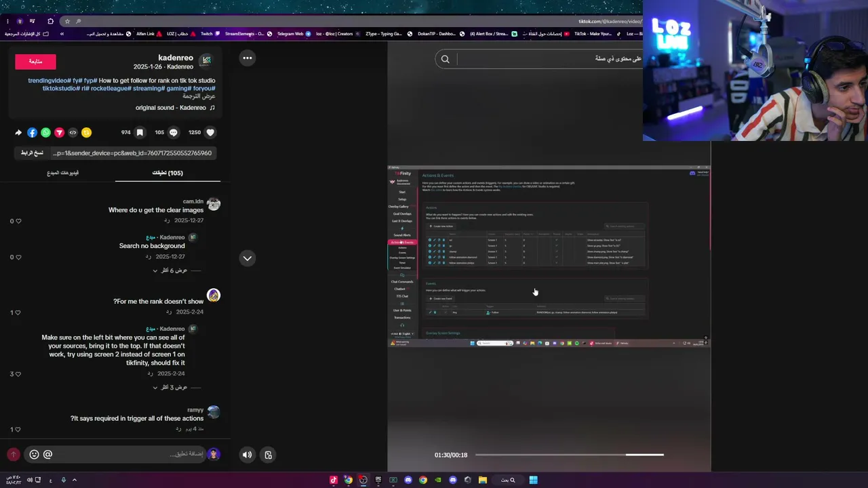Open the Windows Start menu
This screenshot has height=488, width=868.
pyautogui.click(x=534, y=480)
